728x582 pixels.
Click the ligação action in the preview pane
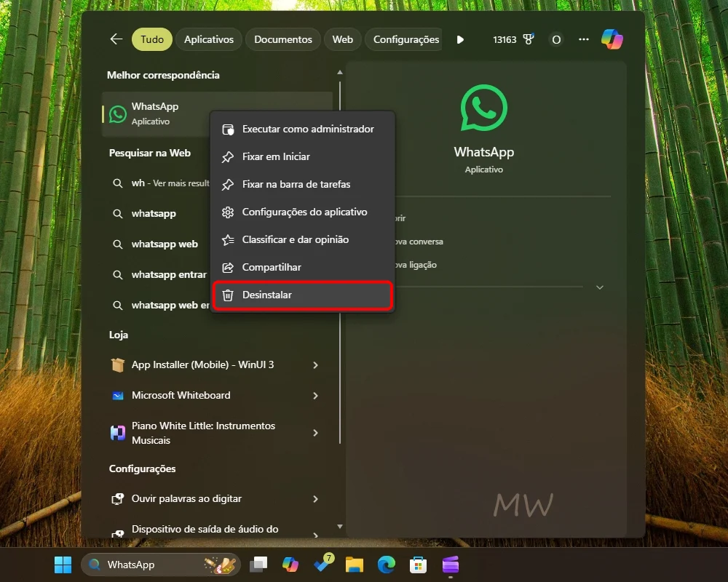pyautogui.click(x=416, y=265)
